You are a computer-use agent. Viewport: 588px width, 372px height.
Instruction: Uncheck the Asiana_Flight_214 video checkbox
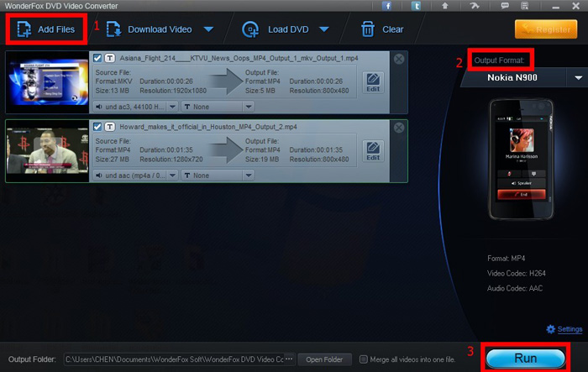click(97, 58)
